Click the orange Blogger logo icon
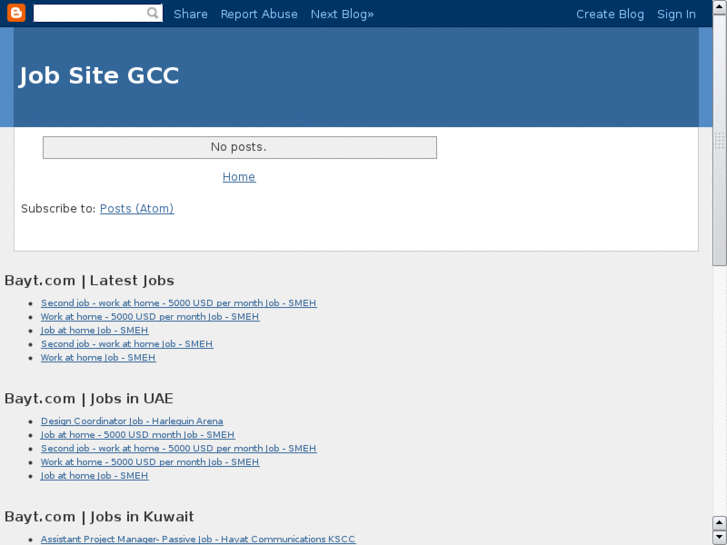The height and width of the screenshot is (545, 727). click(x=16, y=13)
